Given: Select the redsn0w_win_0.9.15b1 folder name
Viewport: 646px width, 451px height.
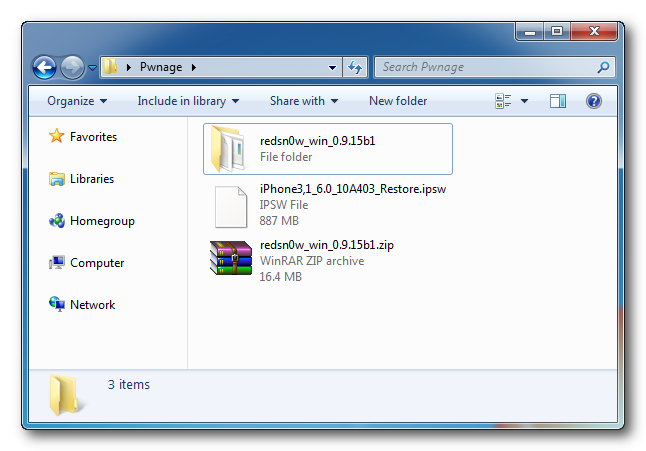Looking at the screenshot, I should [318, 141].
